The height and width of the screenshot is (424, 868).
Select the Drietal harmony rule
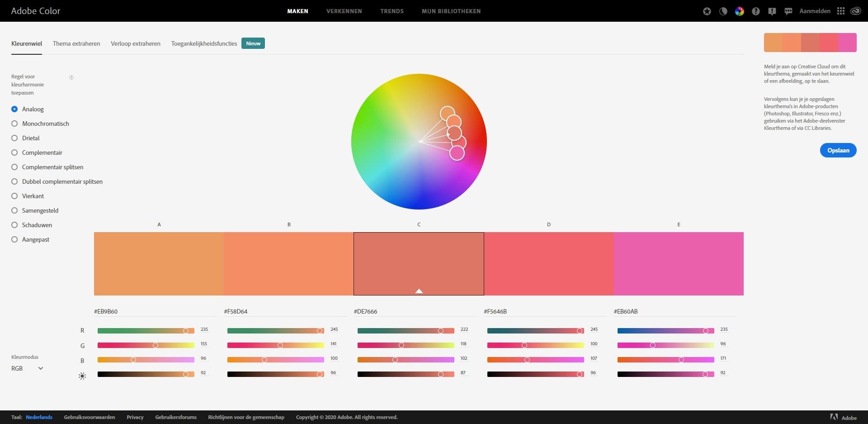coord(25,138)
